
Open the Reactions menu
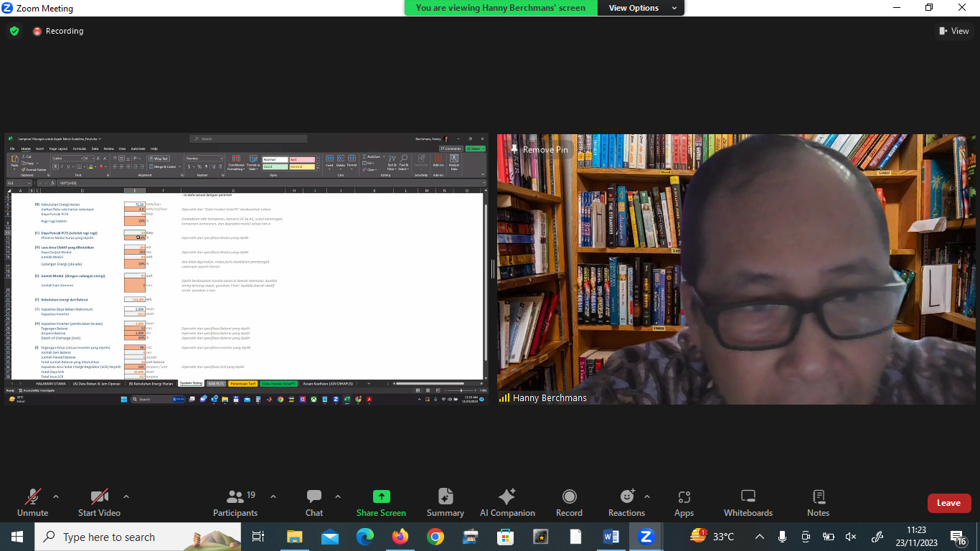coord(627,502)
